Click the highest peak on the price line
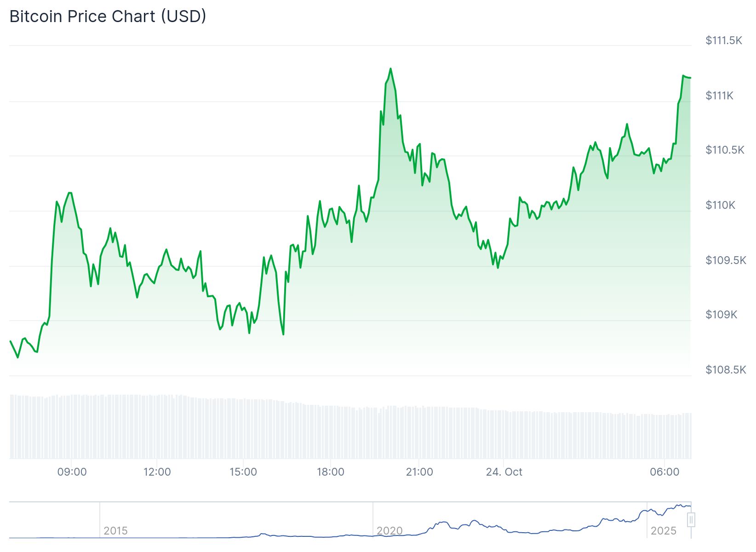The image size is (756, 552). click(x=390, y=69)
